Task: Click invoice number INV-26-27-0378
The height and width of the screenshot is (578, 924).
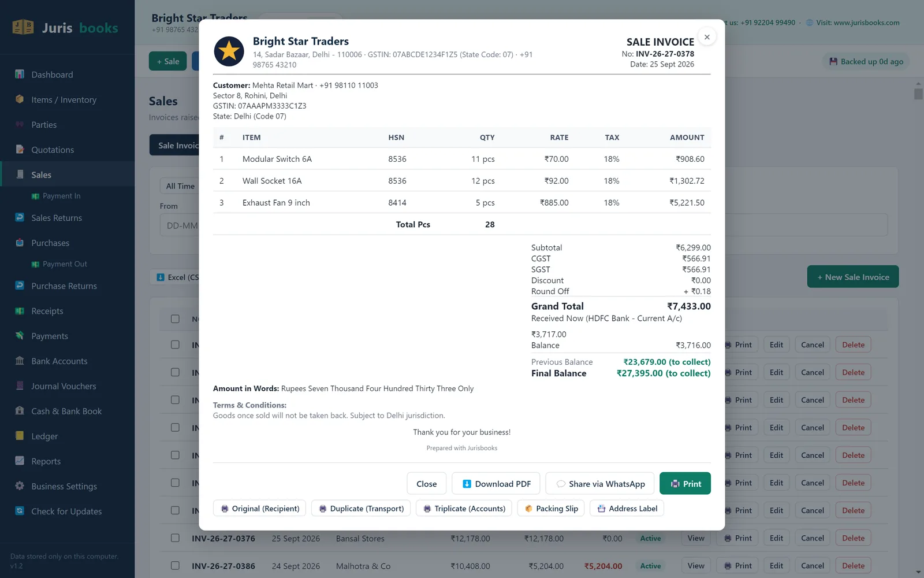Action: 665,54
